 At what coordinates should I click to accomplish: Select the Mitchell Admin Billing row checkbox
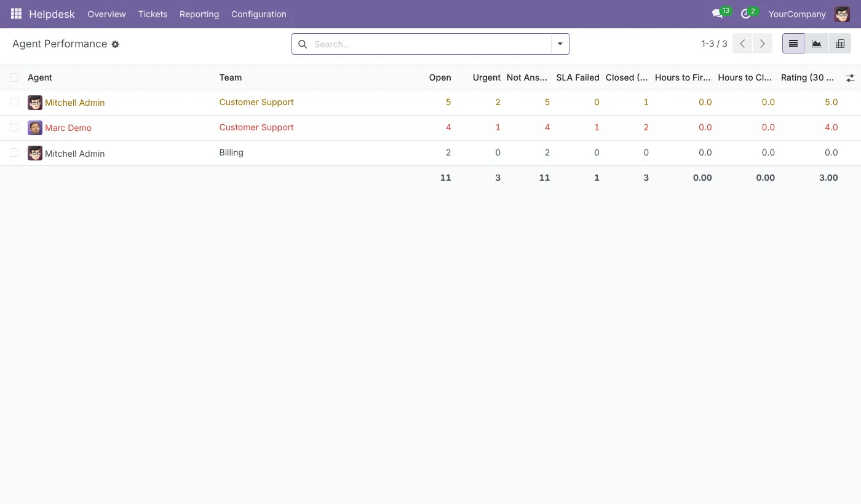click(x=14, y=152)
